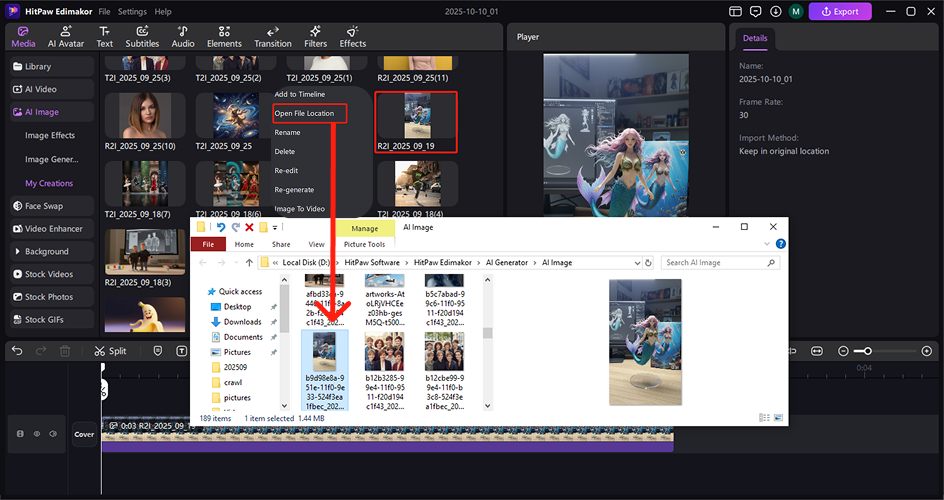Click the Split scissors tool
944x500 pixels.
tap(109, 351)
